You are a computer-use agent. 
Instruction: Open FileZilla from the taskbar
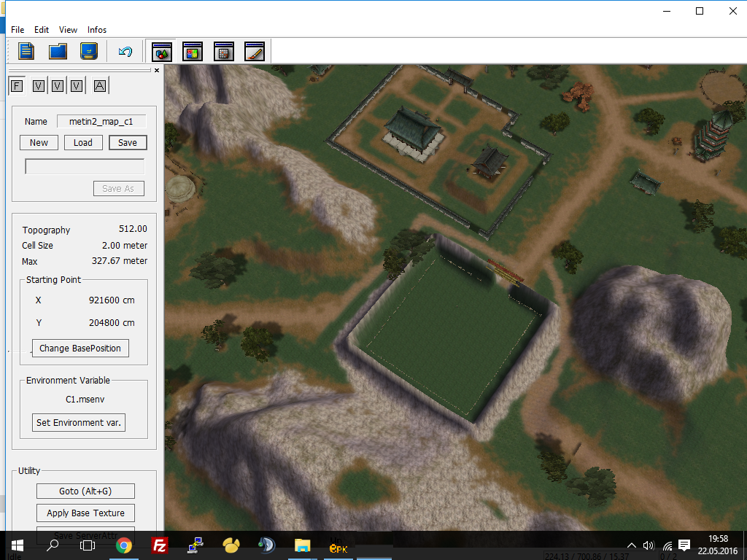[x=160, y=545]
